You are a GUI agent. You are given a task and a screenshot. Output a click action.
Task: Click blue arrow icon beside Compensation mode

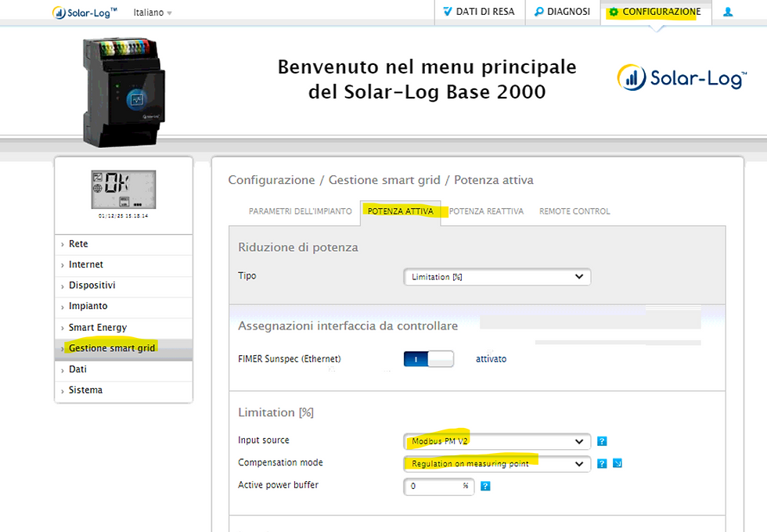pyautogui.click(x=618, y=463)
